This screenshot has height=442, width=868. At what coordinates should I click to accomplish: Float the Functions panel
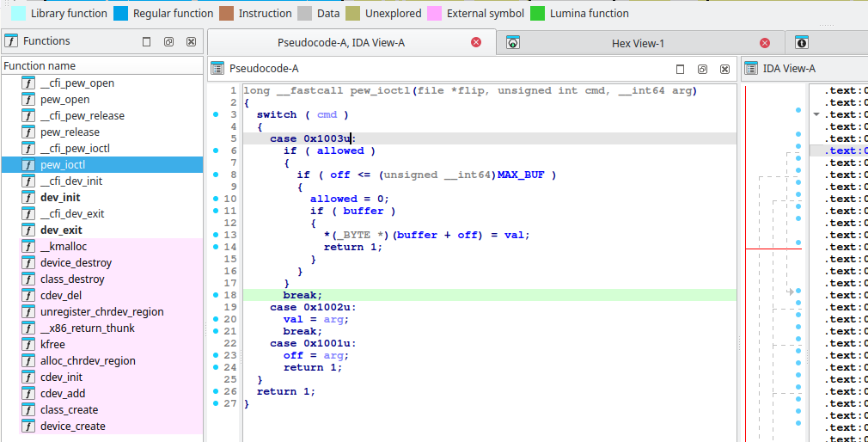(168, 41)
